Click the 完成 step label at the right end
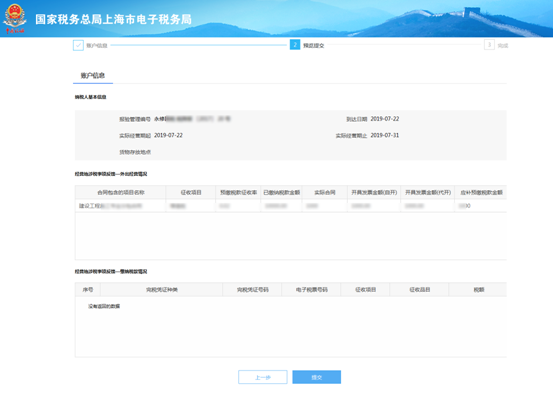553x397 pixels. (503, 45)
